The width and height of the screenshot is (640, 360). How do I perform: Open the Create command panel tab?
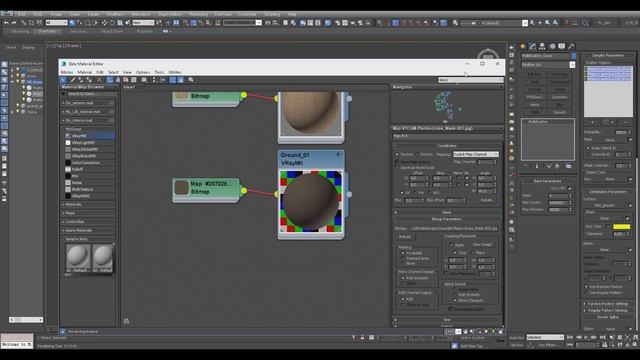[522, 47]
